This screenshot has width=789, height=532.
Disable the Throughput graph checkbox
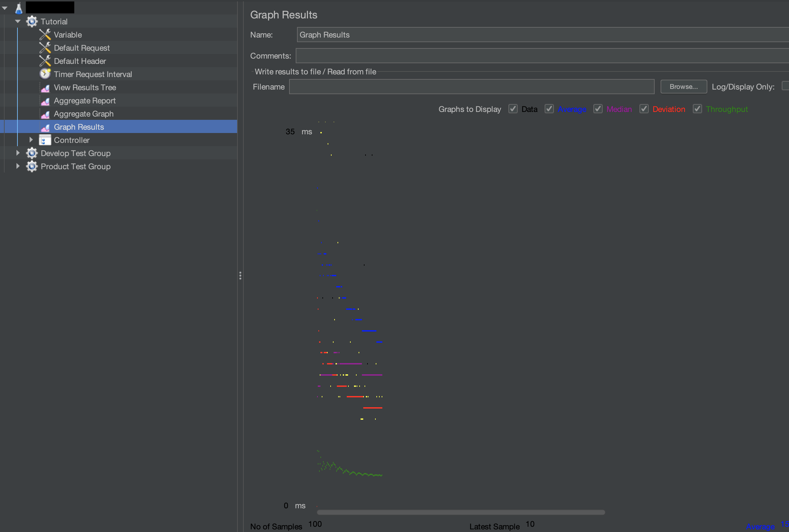(x=697, y=109)
